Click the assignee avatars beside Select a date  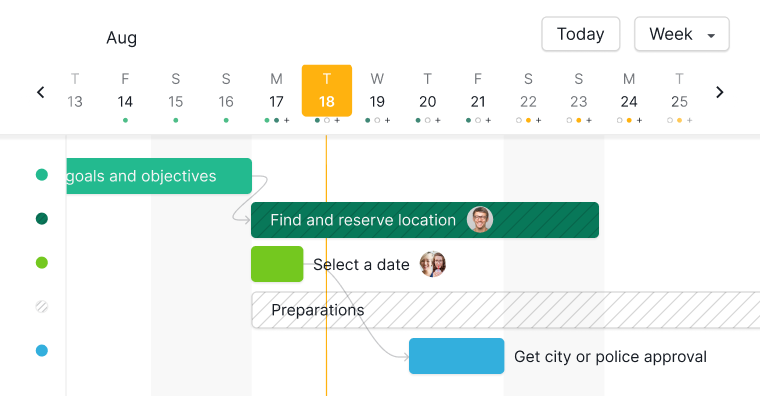[x=433, y=264]
